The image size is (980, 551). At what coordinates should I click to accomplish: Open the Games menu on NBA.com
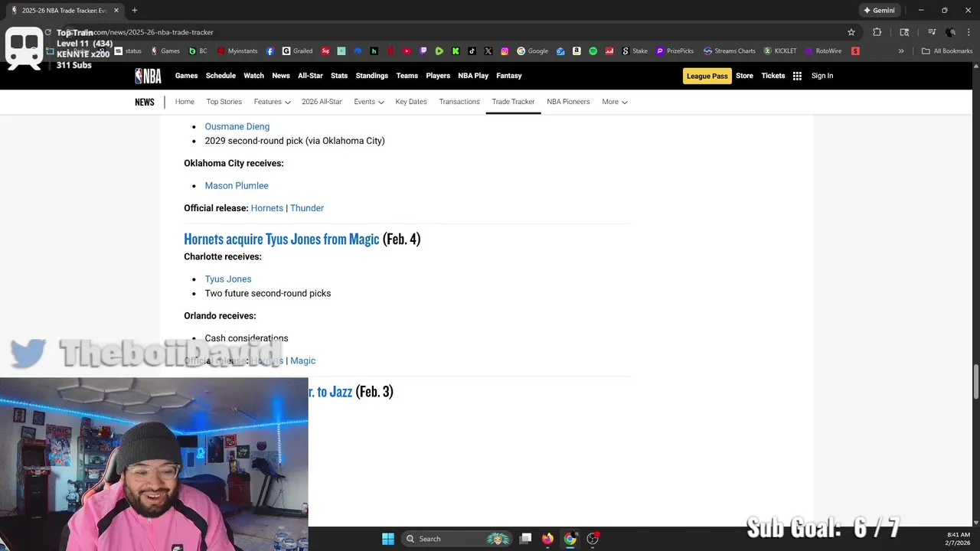pos(186,76)
